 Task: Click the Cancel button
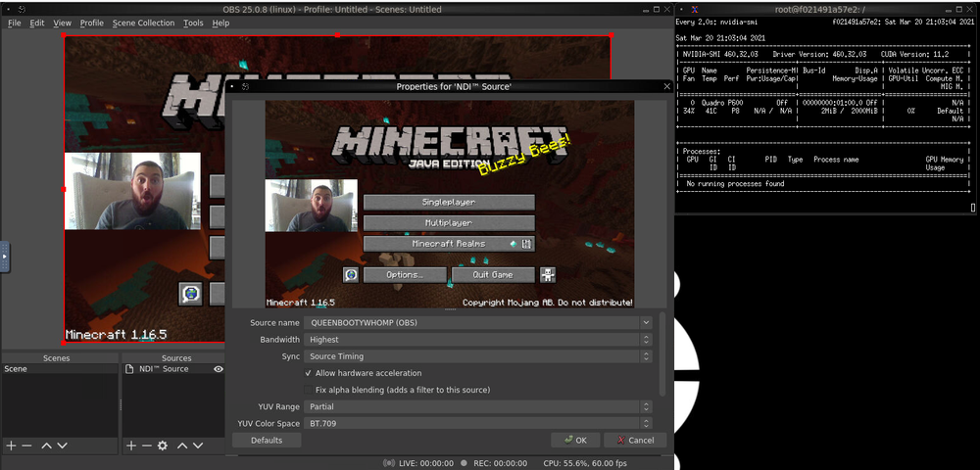(635, 440)
